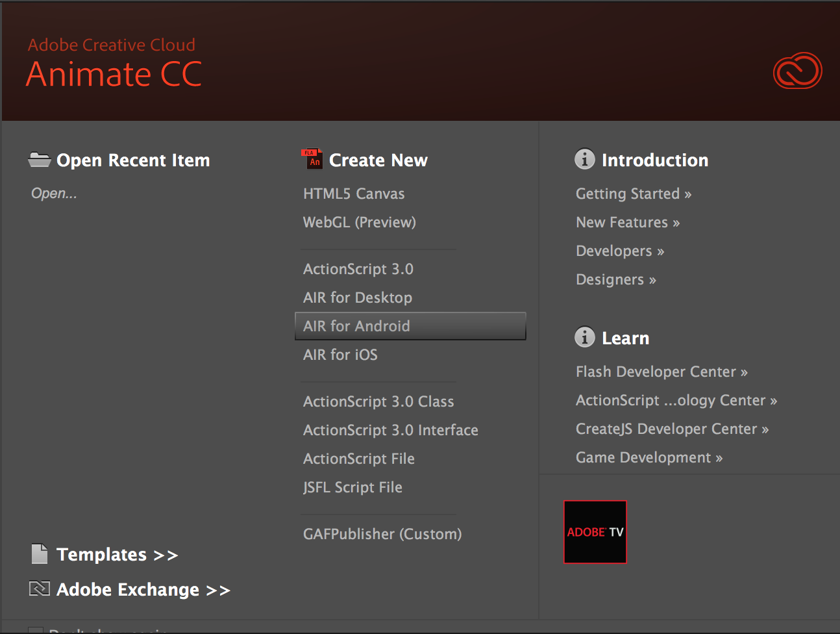Open the New Features » link
This screenshot has width=840, height=634.
tap(628, 222)
